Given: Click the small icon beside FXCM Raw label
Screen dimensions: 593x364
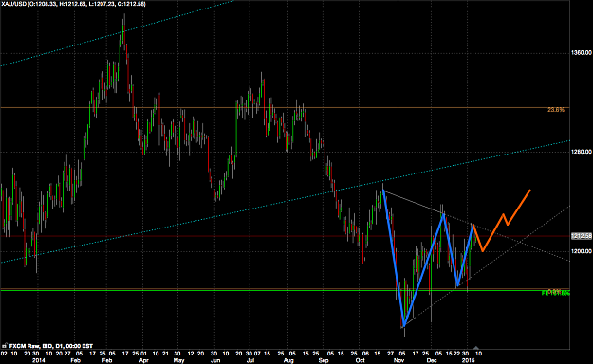Looking at the screenshot, I should (x=4, y=345).
